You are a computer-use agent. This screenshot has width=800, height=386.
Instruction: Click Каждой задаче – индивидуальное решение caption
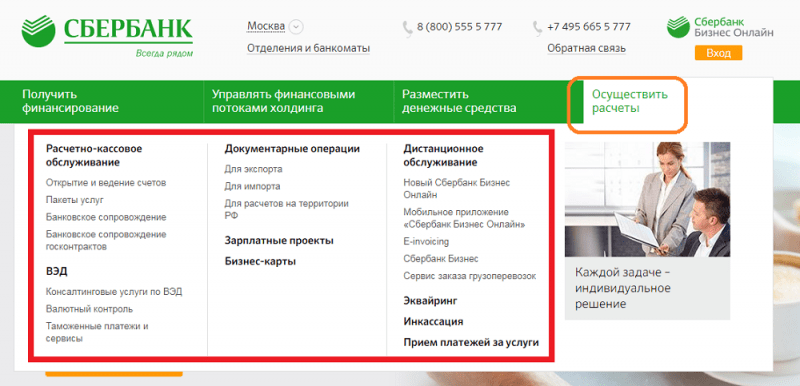[622, 288]
